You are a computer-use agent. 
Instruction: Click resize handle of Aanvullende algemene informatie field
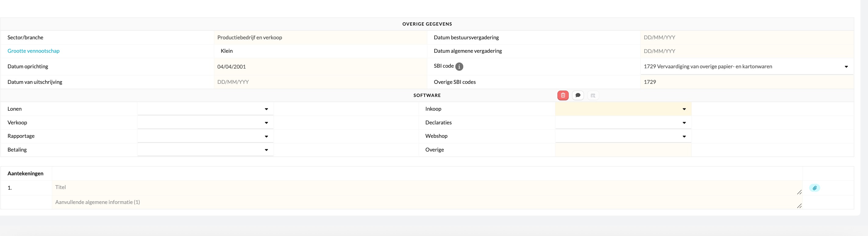coord(799,206)
